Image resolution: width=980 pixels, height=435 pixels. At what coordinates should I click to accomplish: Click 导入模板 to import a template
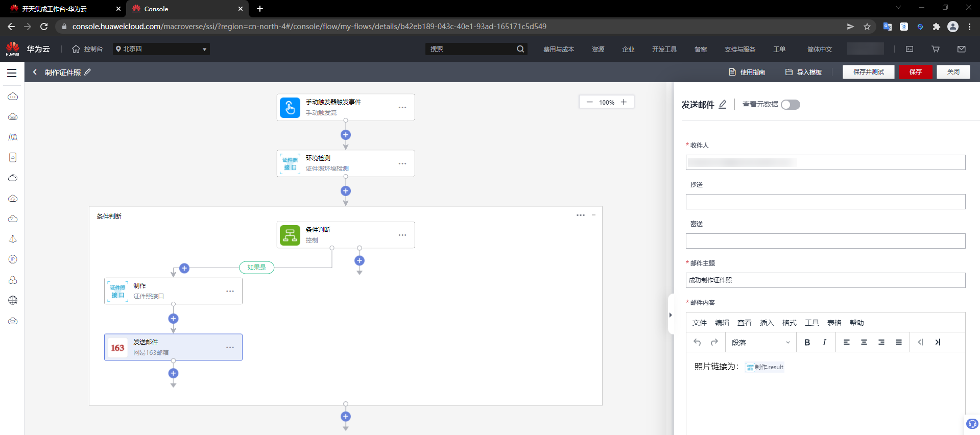tap(804, 72)
